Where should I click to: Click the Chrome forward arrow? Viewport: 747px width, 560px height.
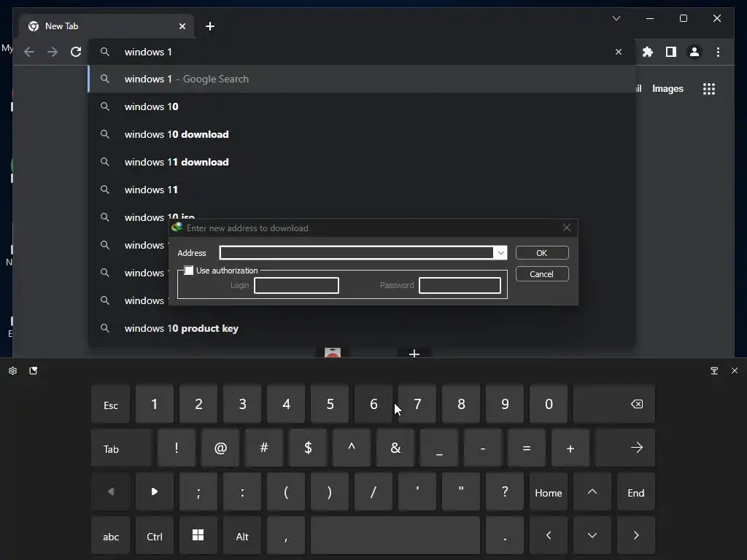53,52
